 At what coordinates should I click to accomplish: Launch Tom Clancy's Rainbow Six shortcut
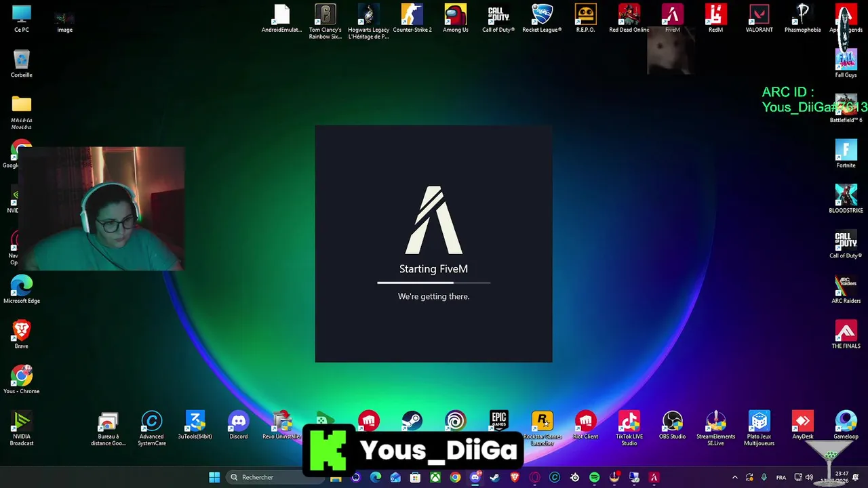pyautogui.click(x=325, y=22)
